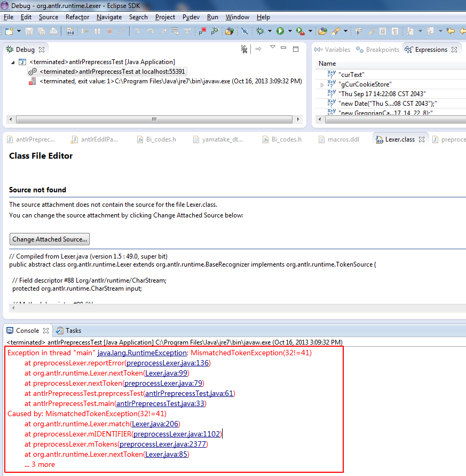Click the Save icon in toolbar
This screenshot has width=466, height=476.
pyautogui.click(x=29, y=31)
